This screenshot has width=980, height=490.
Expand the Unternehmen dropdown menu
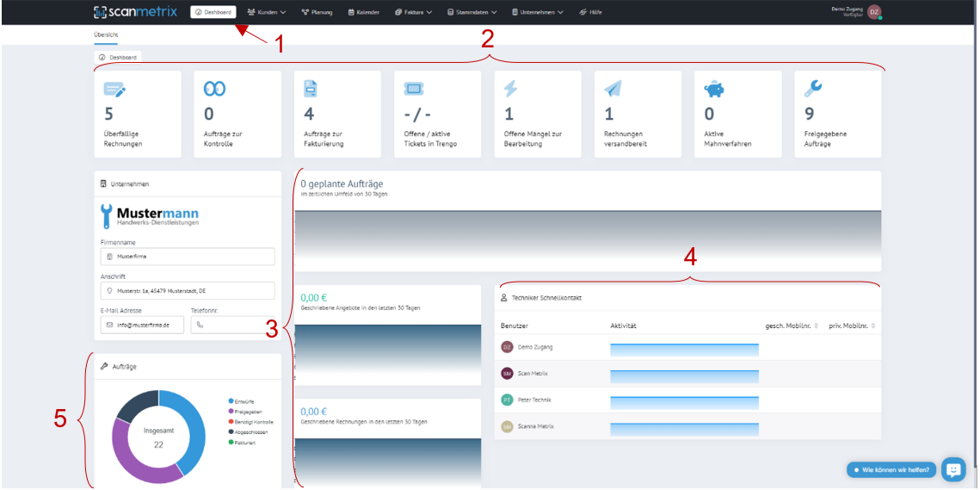[537, 12]
